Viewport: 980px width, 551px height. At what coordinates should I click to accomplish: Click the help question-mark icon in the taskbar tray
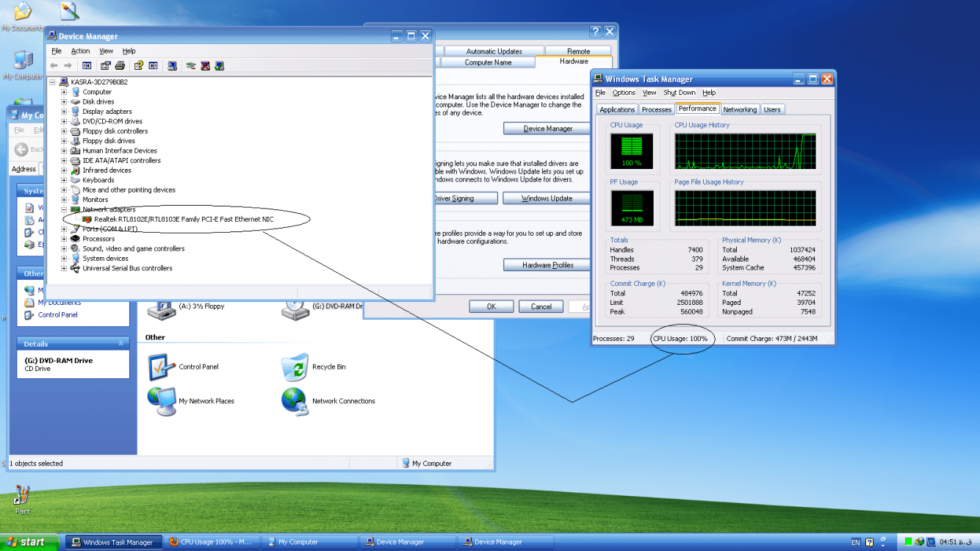[x=870, y=542]
